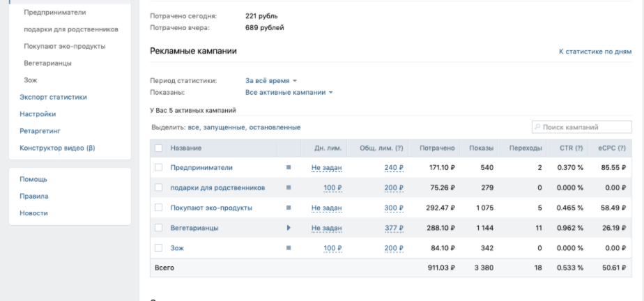Select остановленные campaigns link
This screenshot has height=301, width=644.
(x=275, y=128)
